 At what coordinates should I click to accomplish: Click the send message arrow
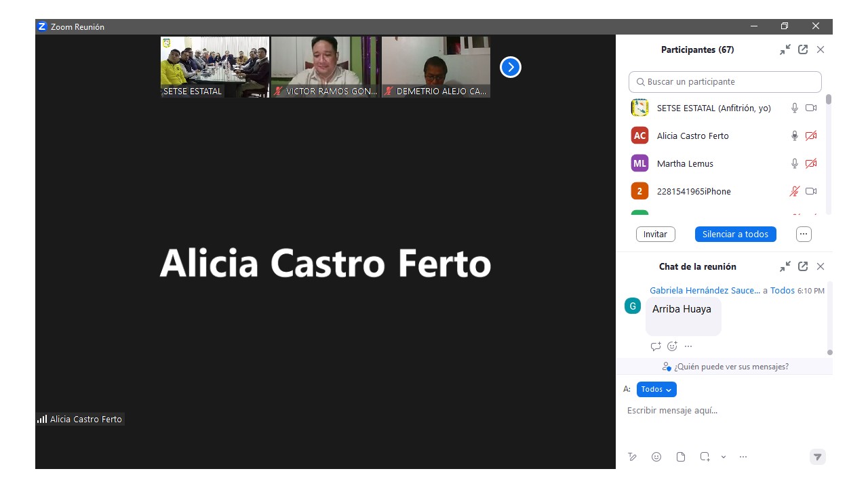pos(818,457)
